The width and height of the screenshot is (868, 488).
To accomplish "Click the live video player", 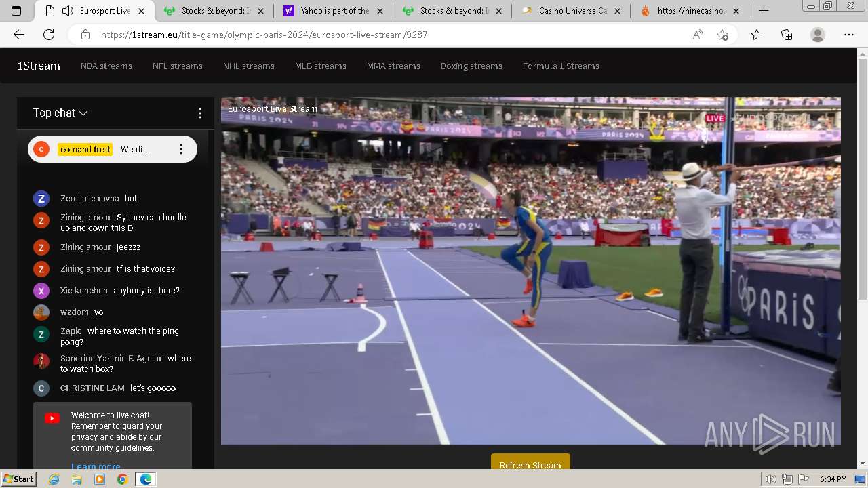I will (531, 270).
